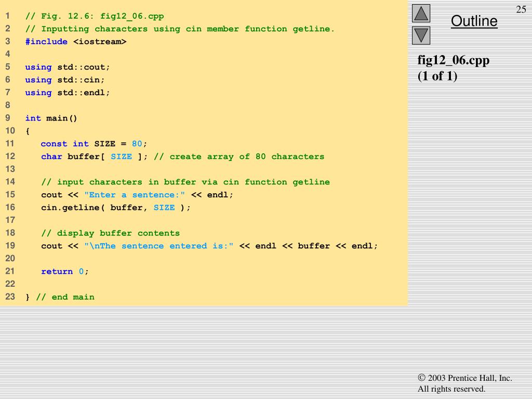Screen dimensions: 532x399
Task: Click the '© 2003 Prentice Hall, Inc.' text
Action: click(465, 378)
